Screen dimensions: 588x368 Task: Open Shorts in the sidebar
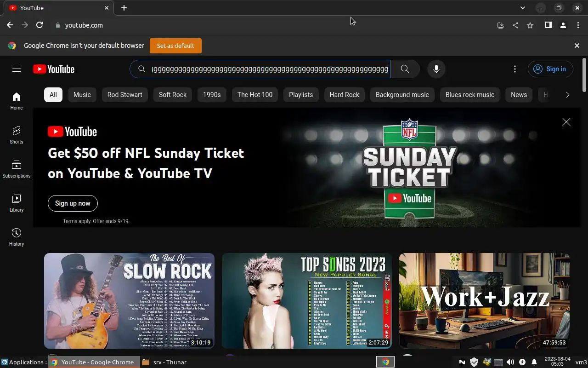[17, 135]
